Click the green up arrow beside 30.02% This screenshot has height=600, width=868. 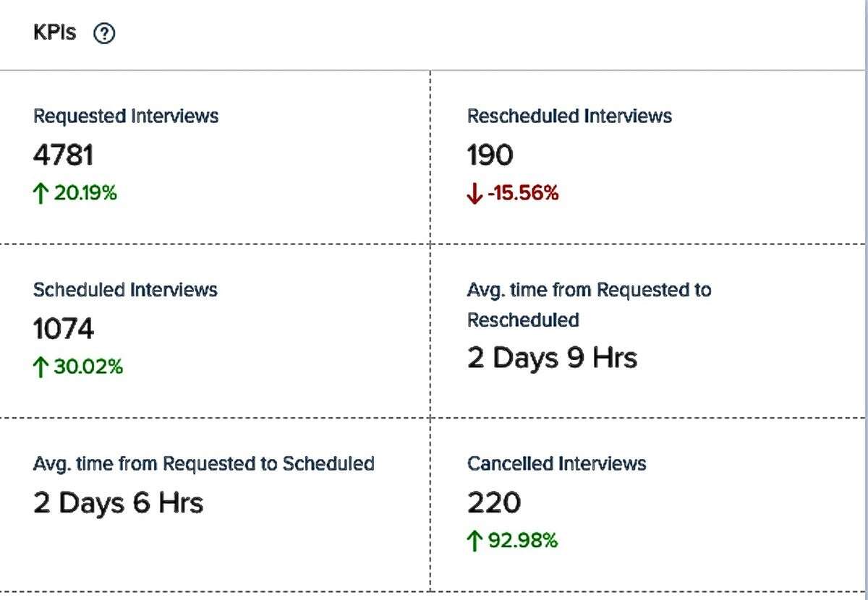(41, 367)
